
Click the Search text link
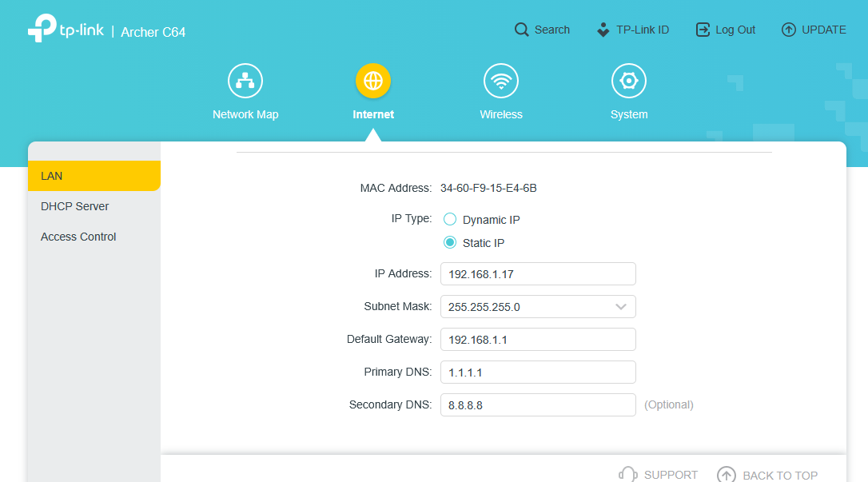point(552,30)
